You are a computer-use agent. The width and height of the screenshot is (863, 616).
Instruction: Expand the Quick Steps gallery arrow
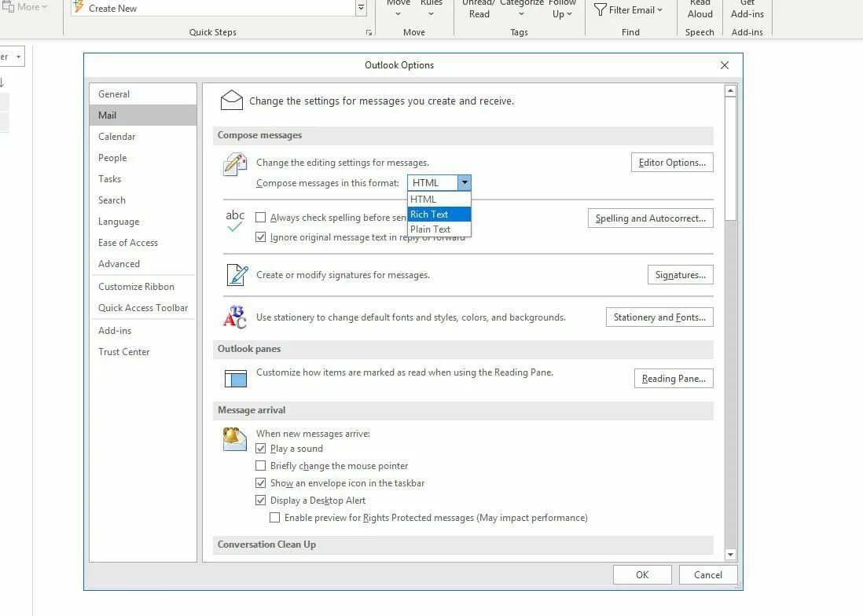click(361, 8)
